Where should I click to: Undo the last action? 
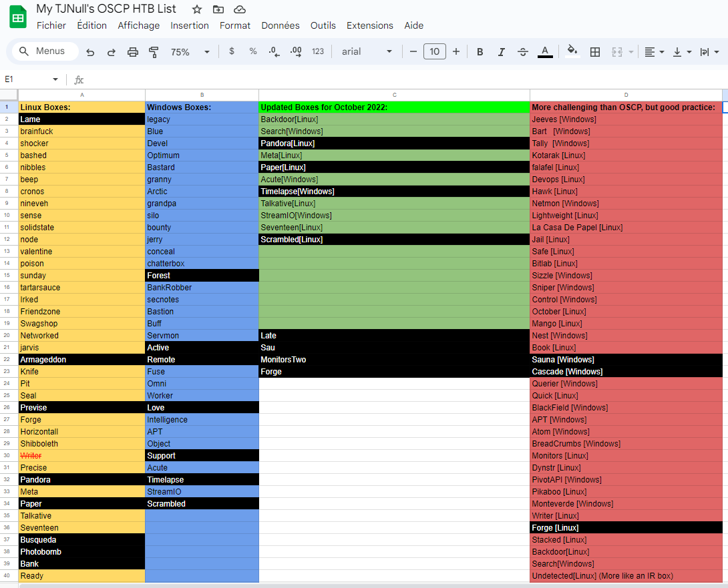(91, 52)
